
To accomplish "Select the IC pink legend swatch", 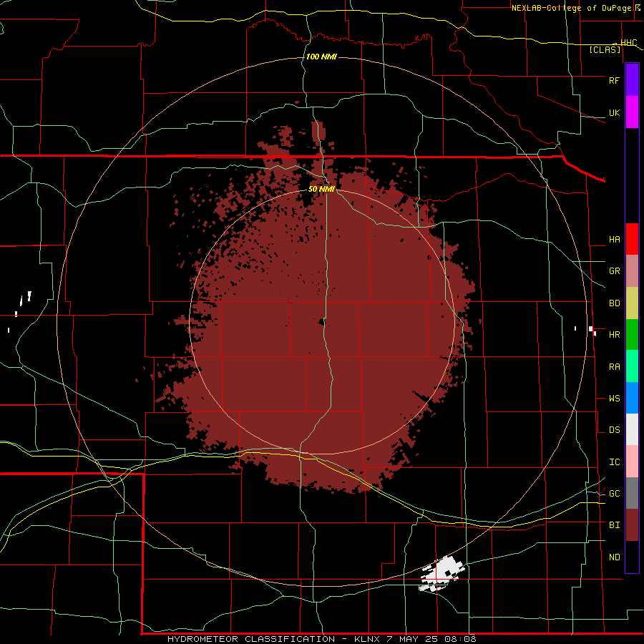I will coord(632,462).
